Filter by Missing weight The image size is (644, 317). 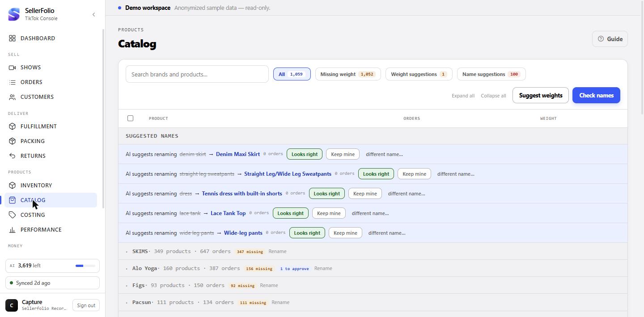click(348, 74)
